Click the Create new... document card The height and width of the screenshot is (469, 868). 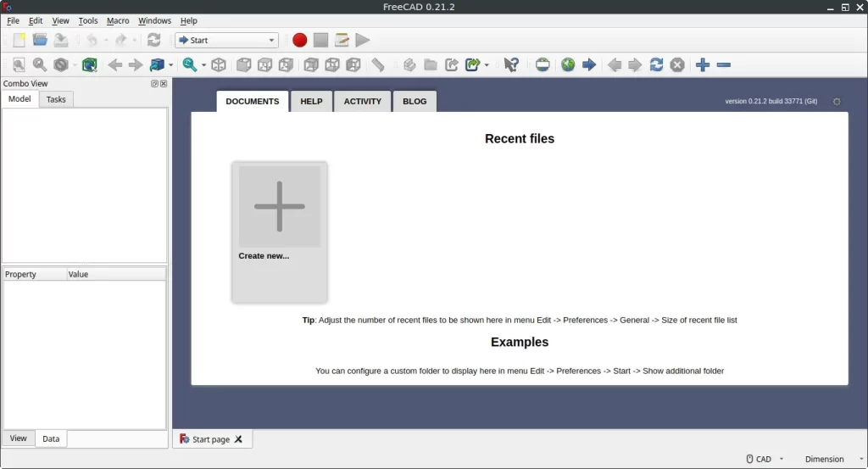280,232
